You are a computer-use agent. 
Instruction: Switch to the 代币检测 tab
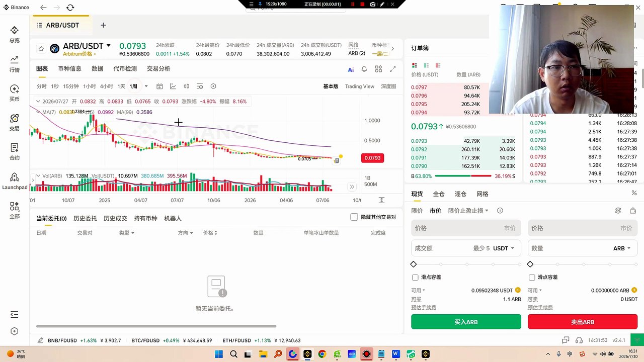pos(125,69)
